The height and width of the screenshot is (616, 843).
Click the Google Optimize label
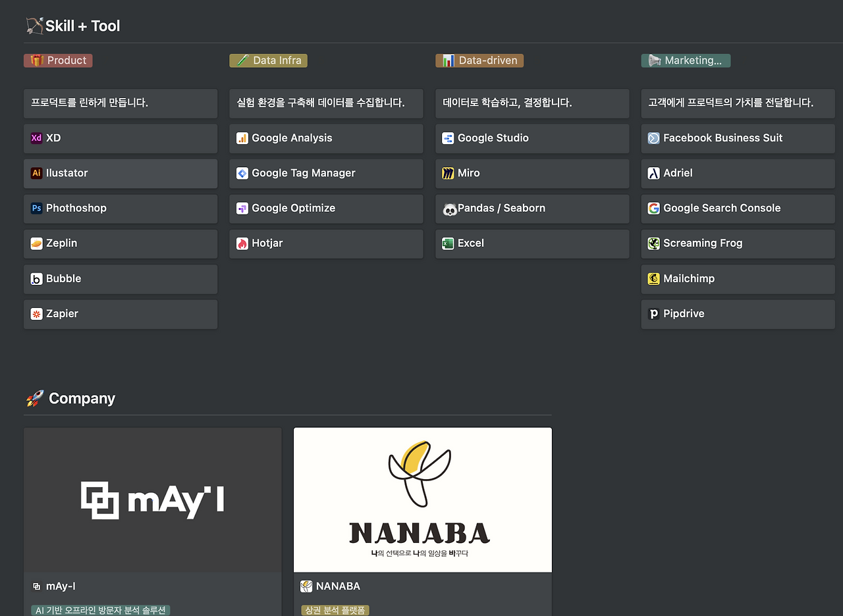coord(294,208)
